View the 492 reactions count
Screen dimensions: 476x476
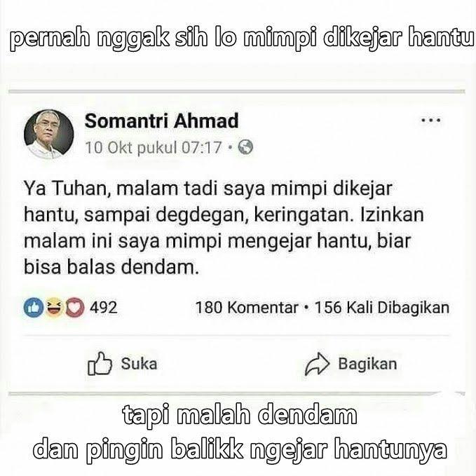pyautogui.click(x=103, y=308)
